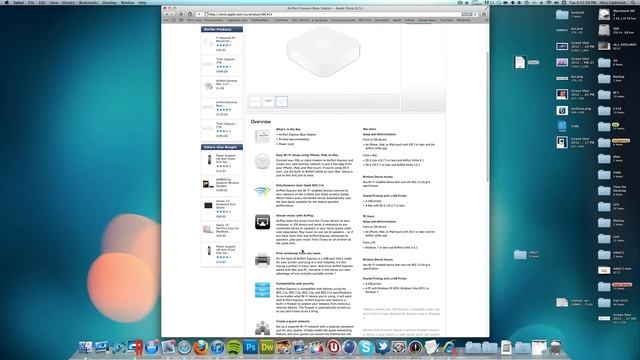Click the Safari home toolbar icon
This screenshot has width=640, height=360.
pos(190,14)
